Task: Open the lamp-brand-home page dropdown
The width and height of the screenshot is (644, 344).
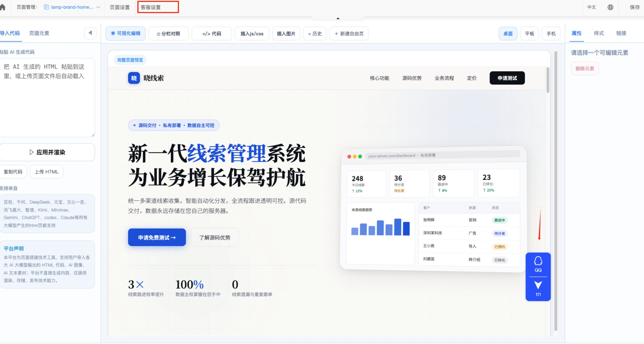Action: coord(72,7)
